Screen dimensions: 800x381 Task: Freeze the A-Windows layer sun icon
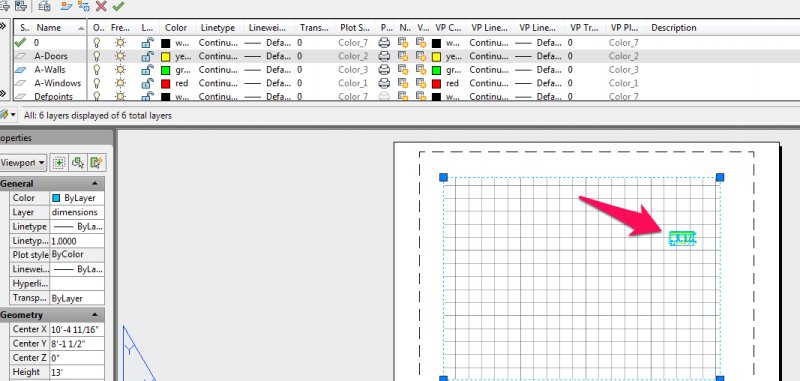[x=120, y=83]
